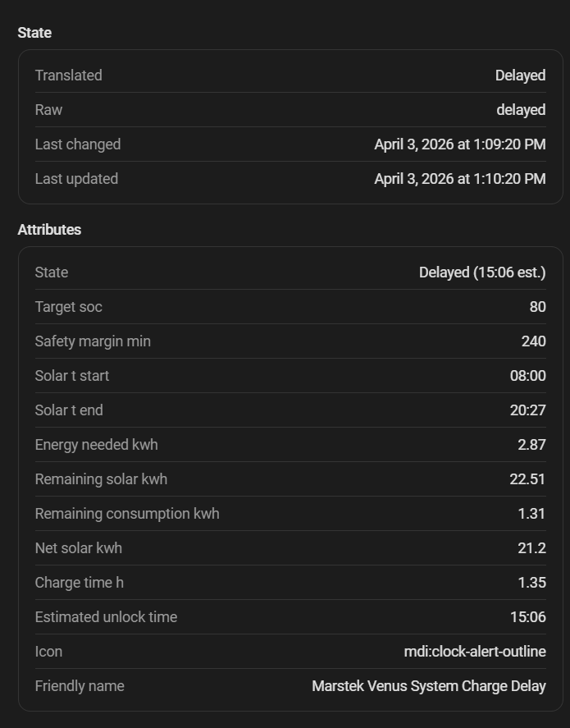Viewport: 570px width, 728px height.
Task: Click the Friendly name label
Action: click(80, 686)
